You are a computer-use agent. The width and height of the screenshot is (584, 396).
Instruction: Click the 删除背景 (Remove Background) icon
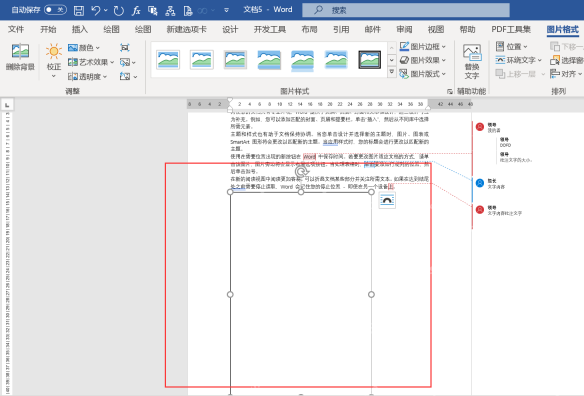pos(20,51)
